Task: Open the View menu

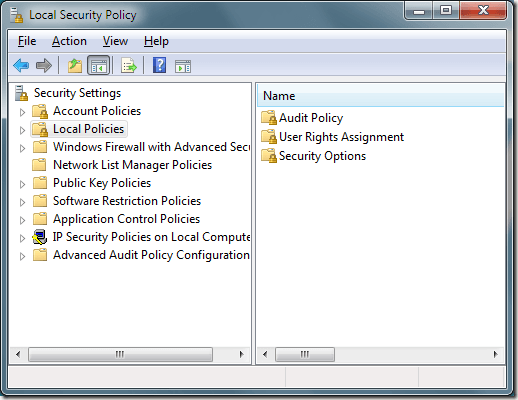Action: 115,41
